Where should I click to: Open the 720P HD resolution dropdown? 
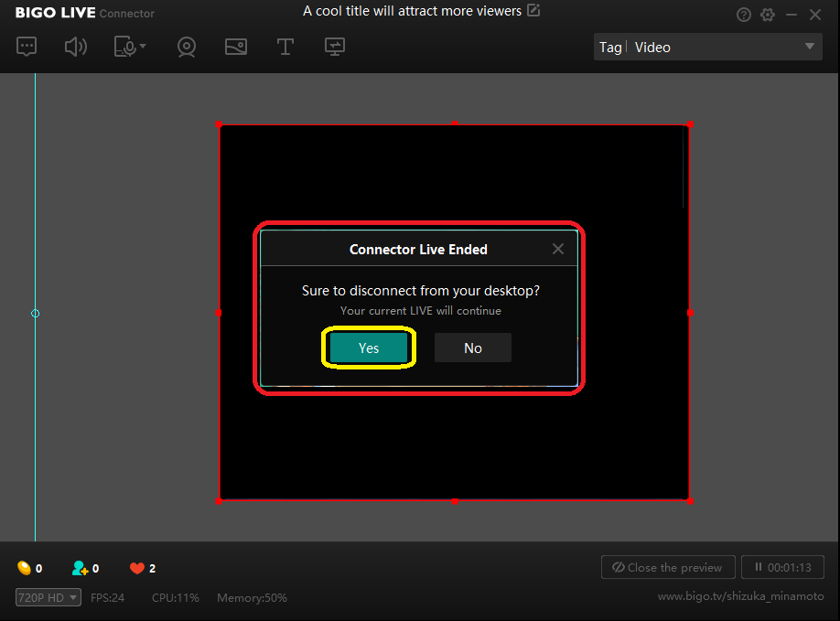[x=48, y=597]
